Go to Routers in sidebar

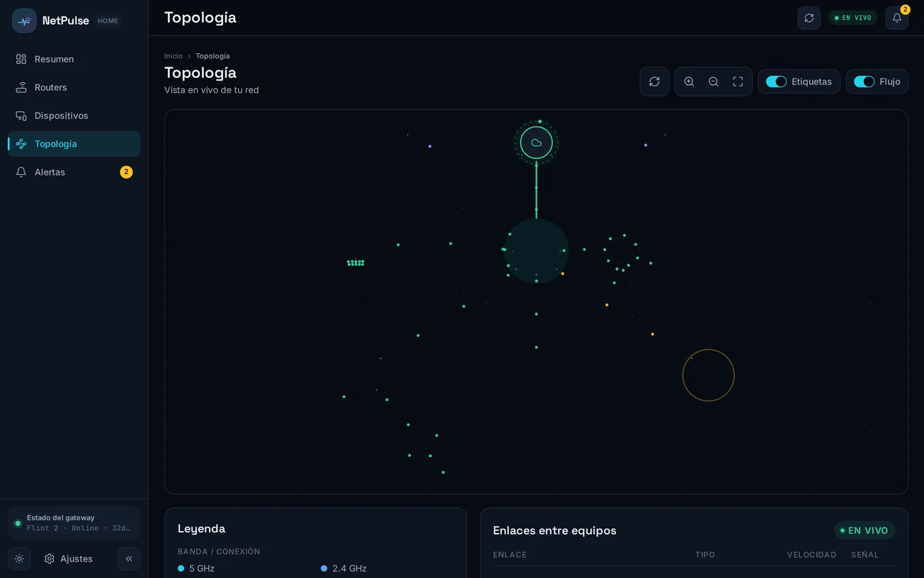pyautogui.click(x=74, y=87)
